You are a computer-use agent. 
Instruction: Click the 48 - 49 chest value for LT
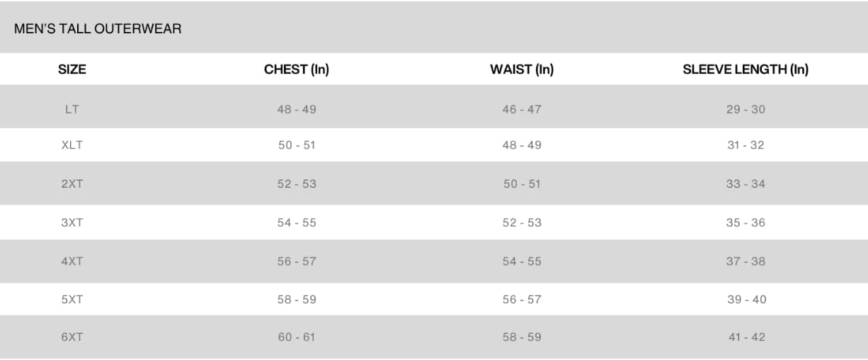tap(297, 109)
